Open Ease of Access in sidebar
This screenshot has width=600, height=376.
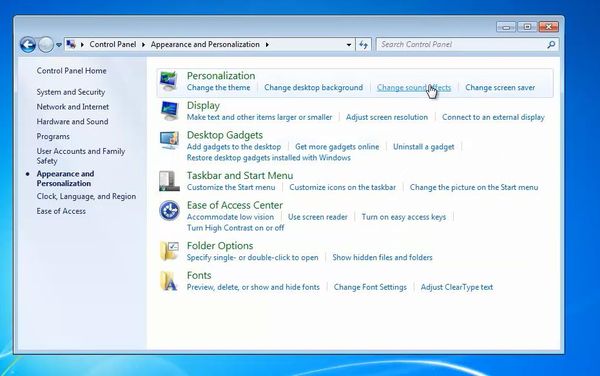61,211
